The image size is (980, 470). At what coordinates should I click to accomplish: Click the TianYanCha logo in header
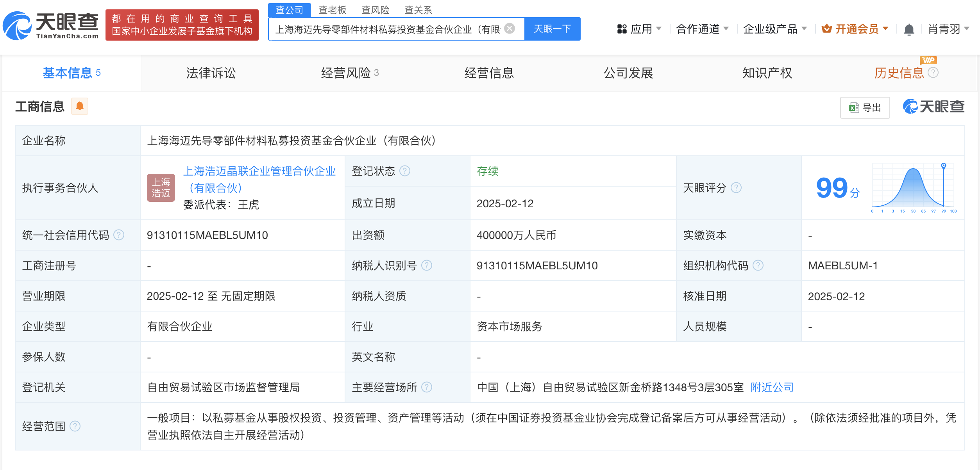pos(51,25)
